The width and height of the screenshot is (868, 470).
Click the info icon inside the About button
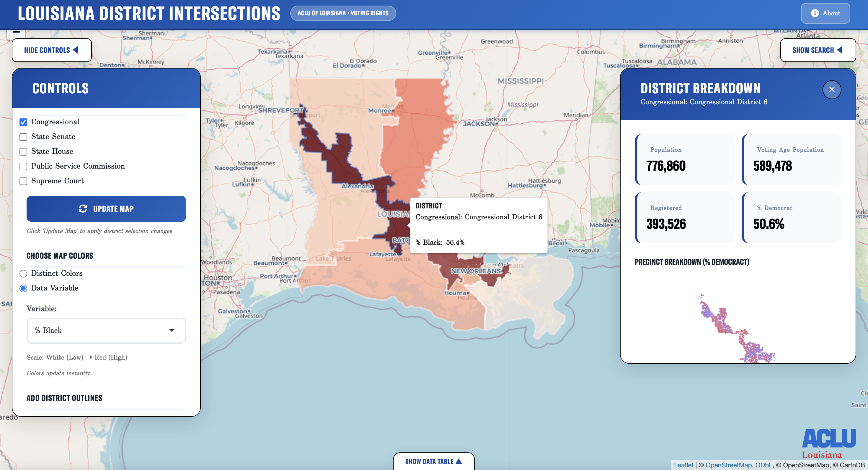coord(815,13)
